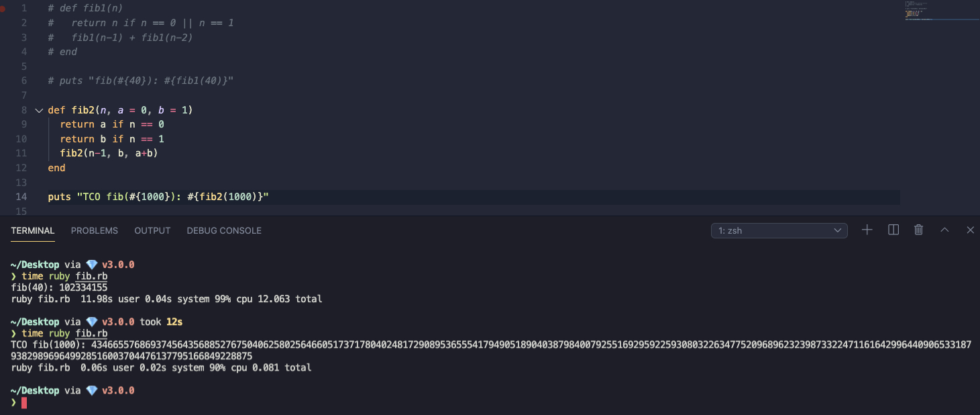Split the terminal with split icon
980x415 pixels.
click(893, 230)
